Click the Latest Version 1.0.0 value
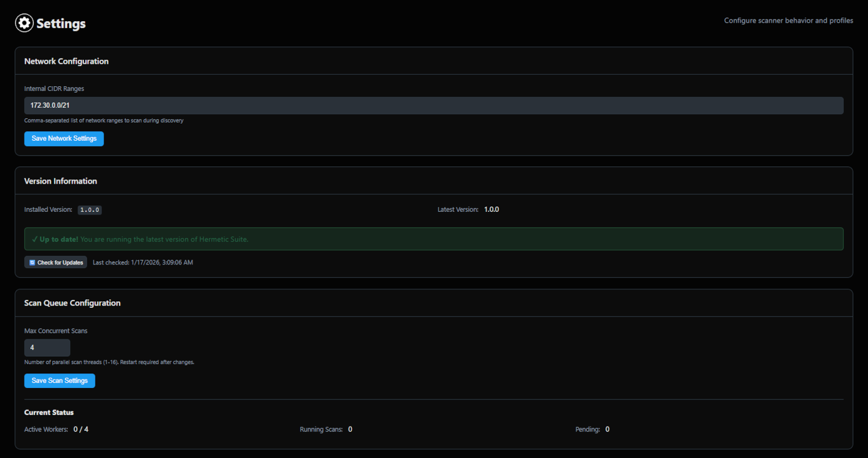 (x=492, y=209)
